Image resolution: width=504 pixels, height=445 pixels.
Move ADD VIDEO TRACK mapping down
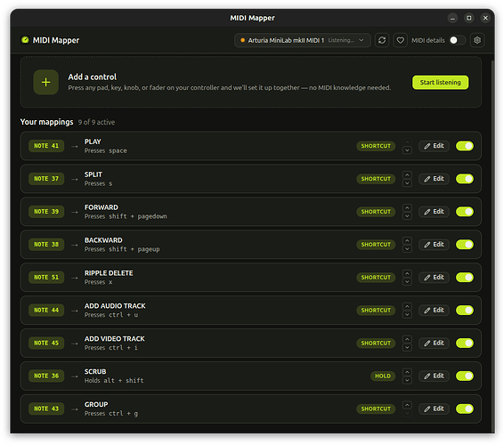point(407,347)
